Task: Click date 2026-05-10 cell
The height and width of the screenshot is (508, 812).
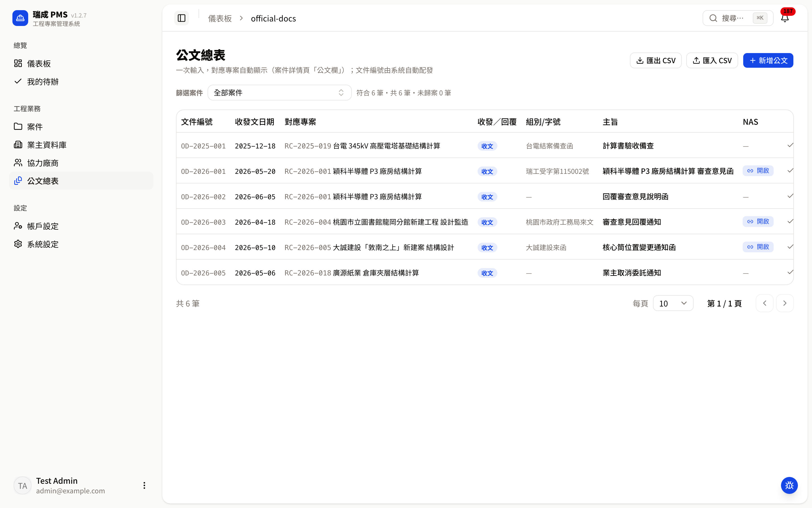Action: click(255, 248)
